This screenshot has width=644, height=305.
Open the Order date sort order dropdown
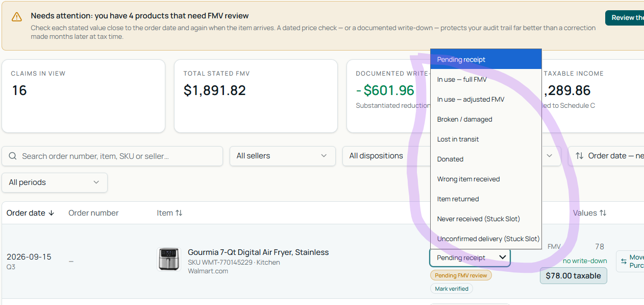(x=606, y=156)
